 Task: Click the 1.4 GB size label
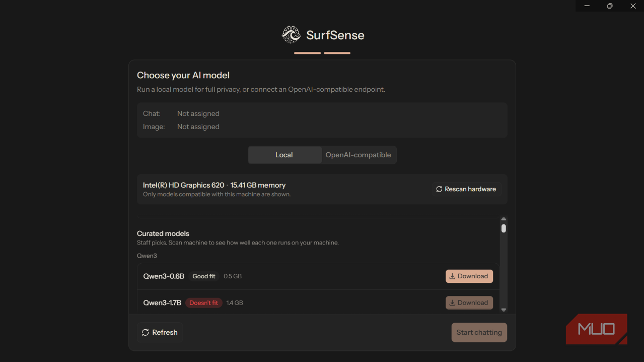click(235, 303)
